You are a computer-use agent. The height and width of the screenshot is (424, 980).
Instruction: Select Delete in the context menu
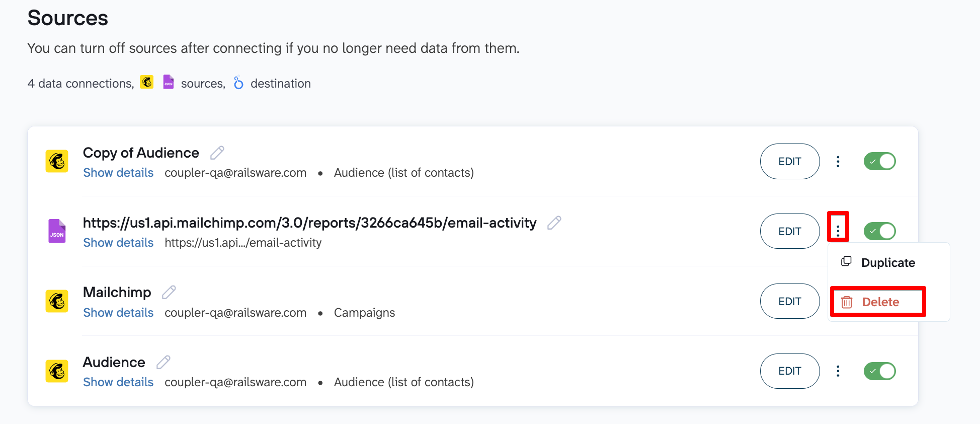pos(879,302)
